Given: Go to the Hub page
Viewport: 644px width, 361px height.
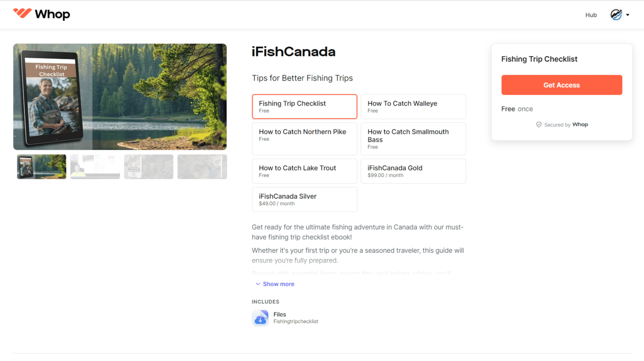Looking at the screenshot, I should click(591, 15).
